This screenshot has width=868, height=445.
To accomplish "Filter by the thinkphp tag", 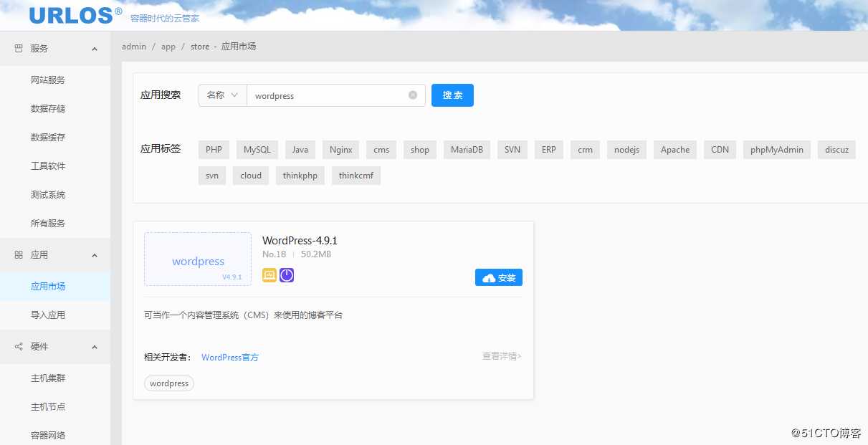I will click(300, 176).
